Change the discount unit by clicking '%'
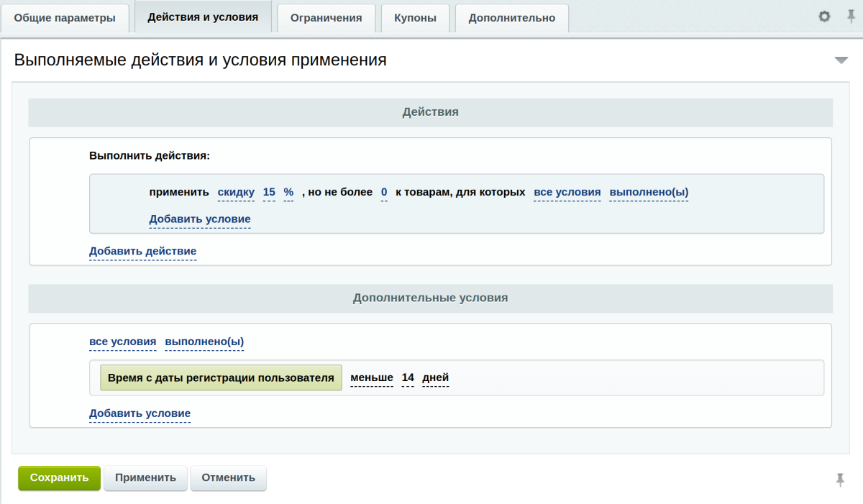The height and width of the screenshot is (504, 863). pos(288,192)
